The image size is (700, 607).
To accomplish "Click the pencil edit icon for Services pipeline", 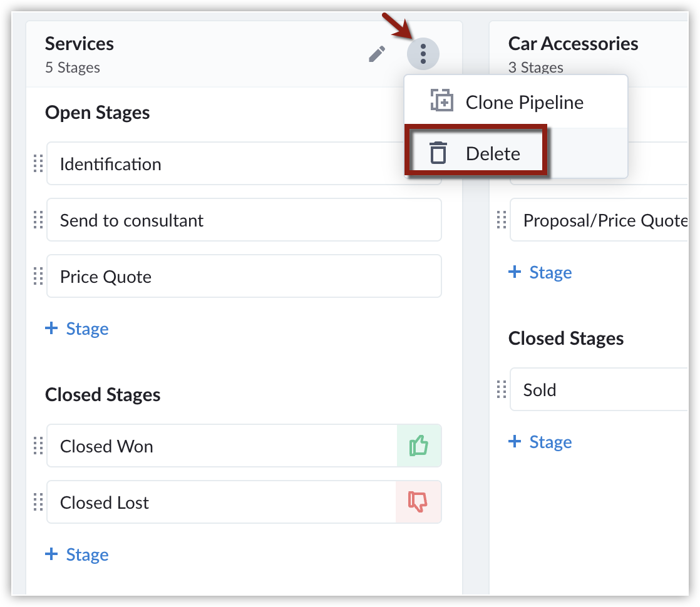I will [x=377, y=54].
